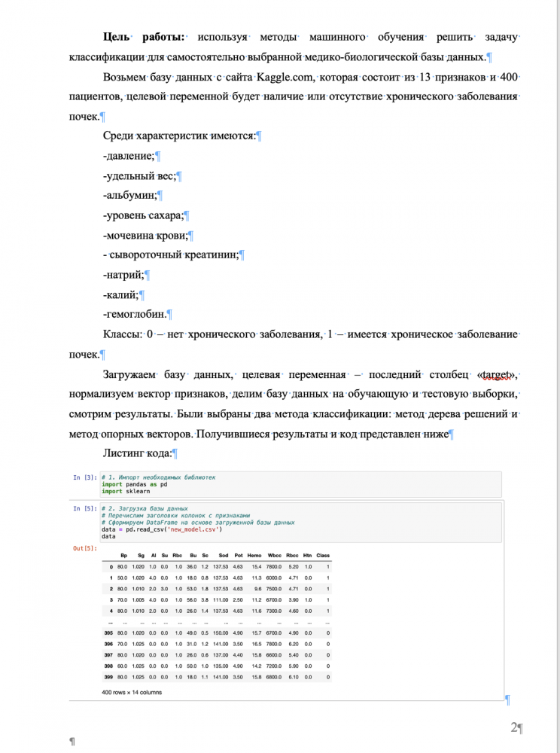Click the "Su" column header

pos(165,555)
